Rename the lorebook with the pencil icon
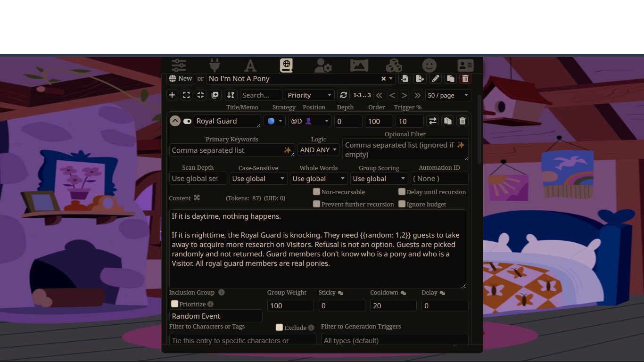This screenshot has height=362, width=644. pos(435,79)
